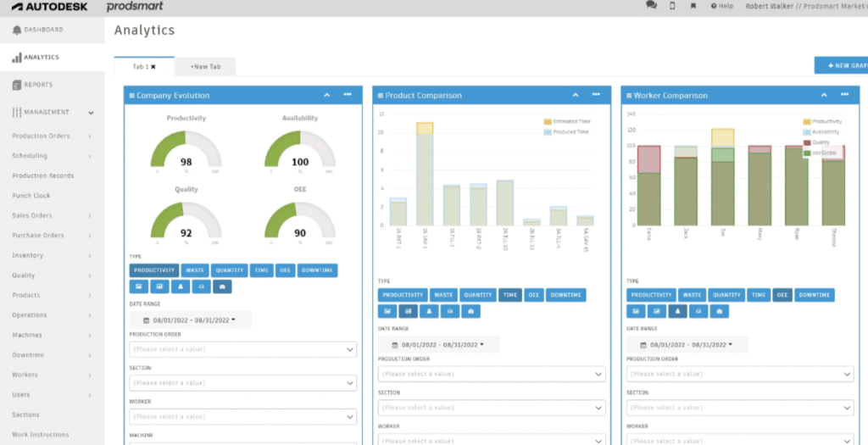
Task: Select gauge icon in Worker Comparison
Action: (719, 311)
